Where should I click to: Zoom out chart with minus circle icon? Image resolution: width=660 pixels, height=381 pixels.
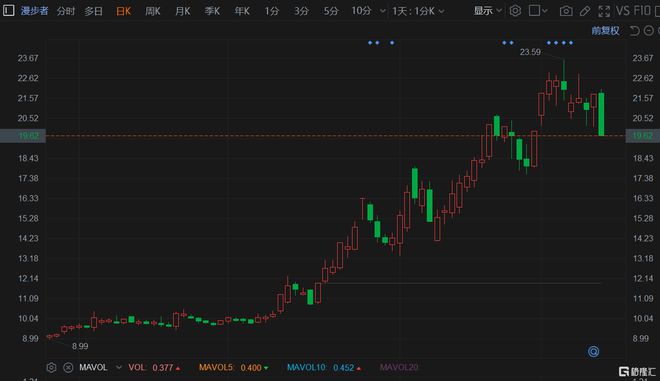coord(649,31)
